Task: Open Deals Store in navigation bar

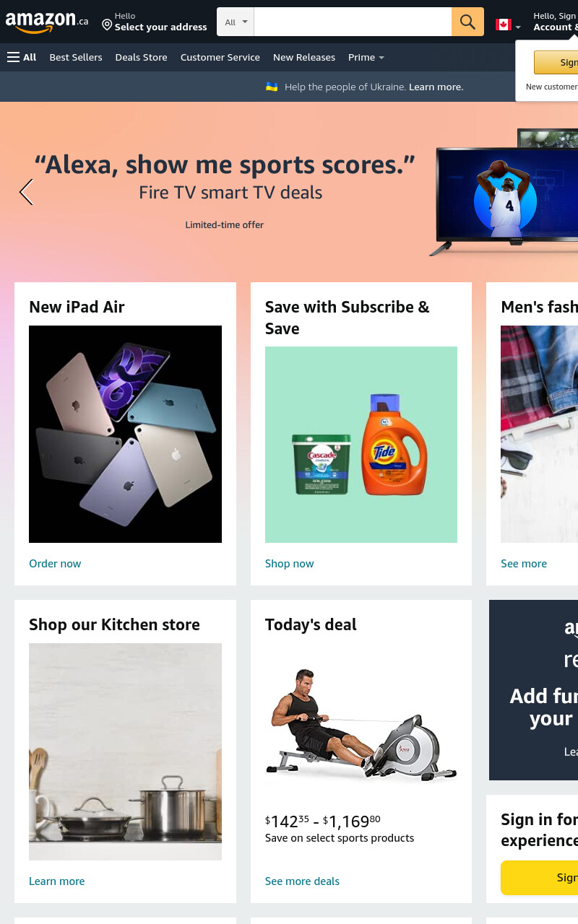Action: point(141,57)
